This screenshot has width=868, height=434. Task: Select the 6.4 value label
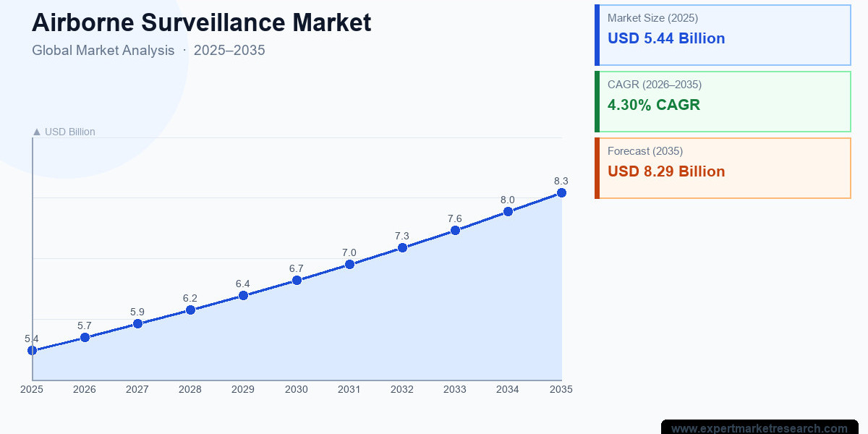(243, 284)
